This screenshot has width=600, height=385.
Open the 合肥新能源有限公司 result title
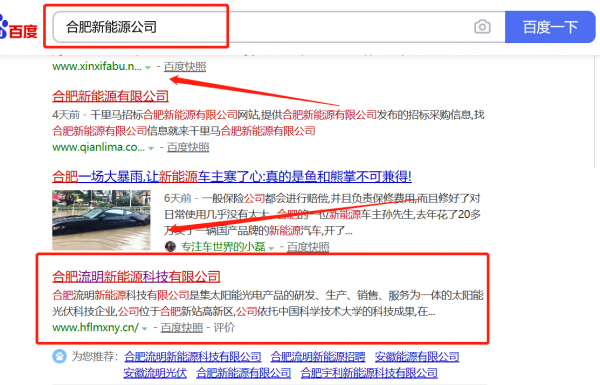110,96
